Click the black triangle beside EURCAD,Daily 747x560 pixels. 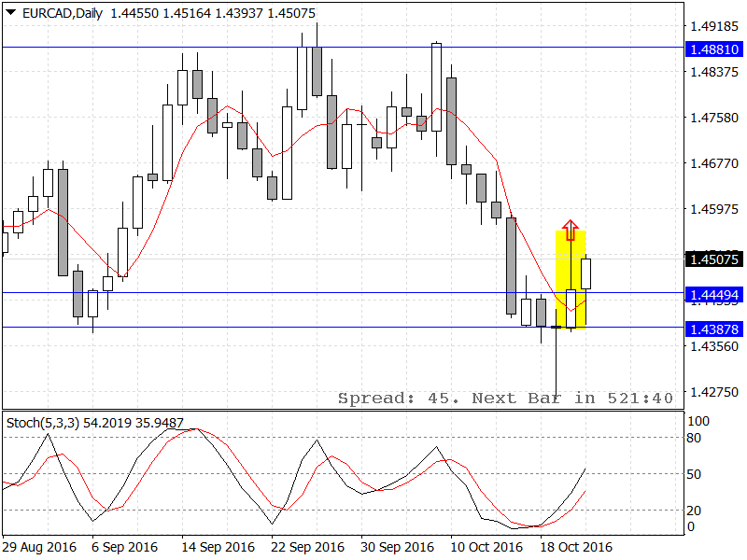pyautogui.click(x=10, y=12)
